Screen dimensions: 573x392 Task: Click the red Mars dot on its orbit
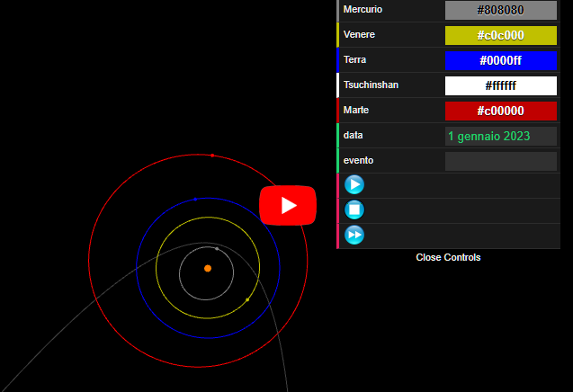212,156
